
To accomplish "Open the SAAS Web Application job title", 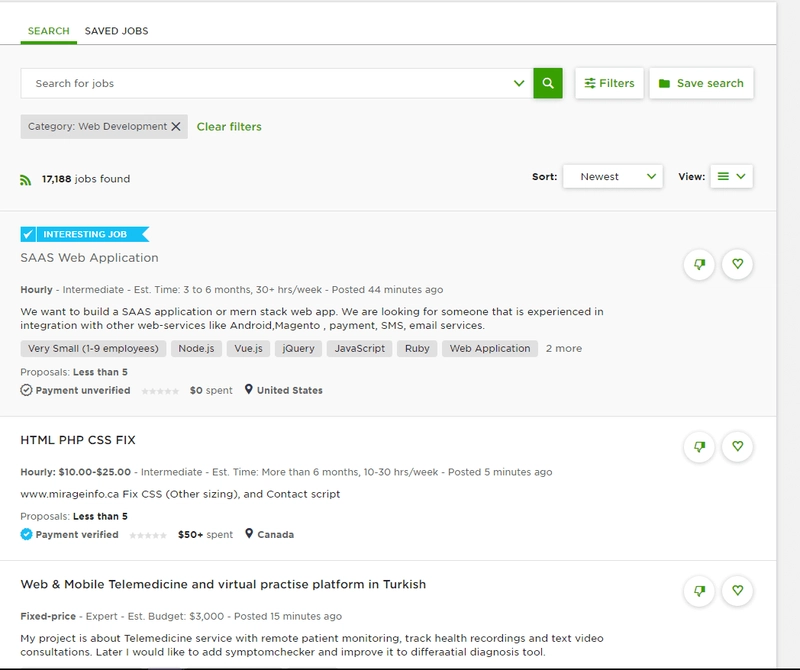I will coord(89,258).
